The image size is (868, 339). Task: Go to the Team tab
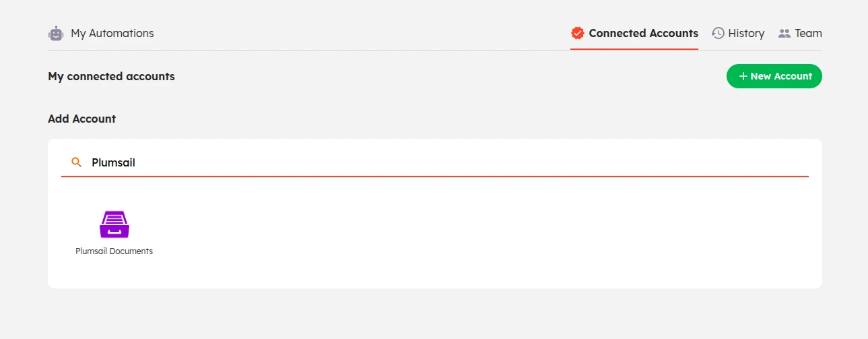coord(800,33)
